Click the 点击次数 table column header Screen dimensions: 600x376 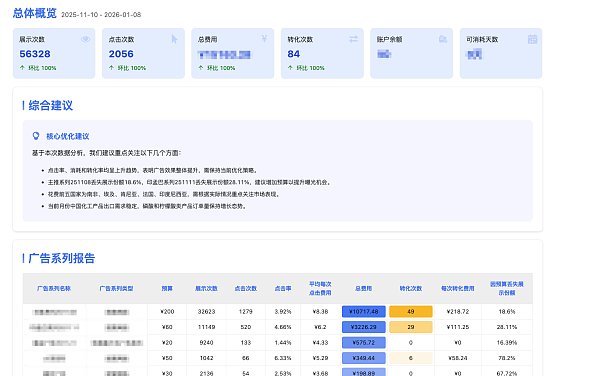246,288
